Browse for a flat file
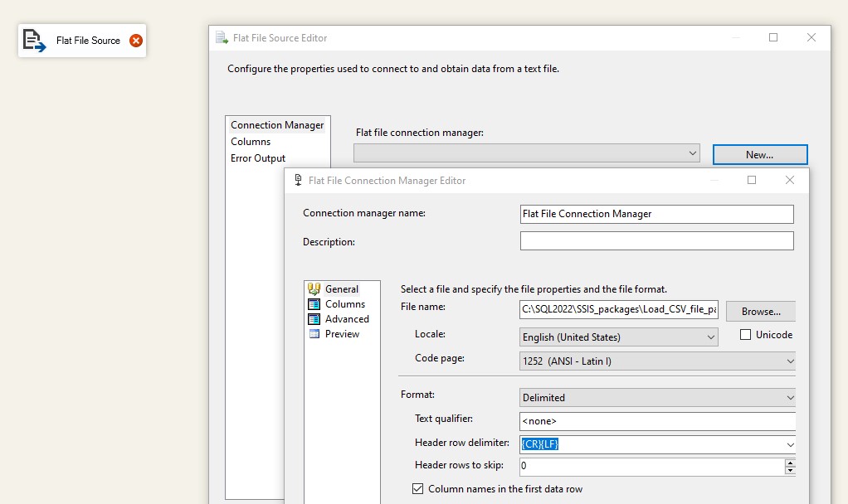 pyautogui.click(x=759, y=311)
